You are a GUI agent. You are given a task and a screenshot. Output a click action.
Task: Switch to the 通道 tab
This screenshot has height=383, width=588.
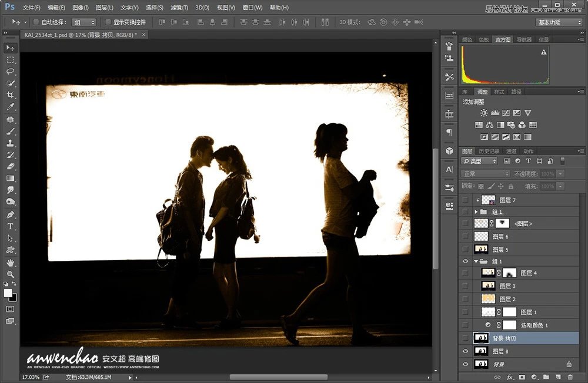click(512, 151)
